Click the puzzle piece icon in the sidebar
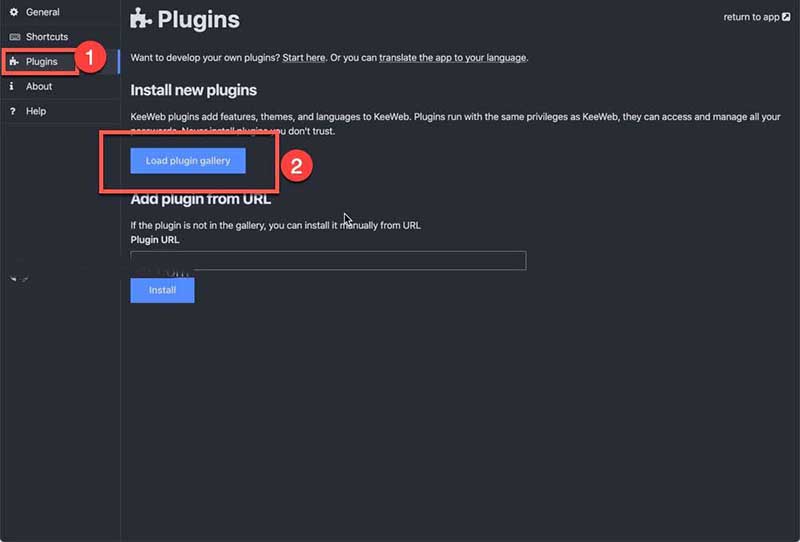The image size is (800, 542). click(x=13, y=62)
